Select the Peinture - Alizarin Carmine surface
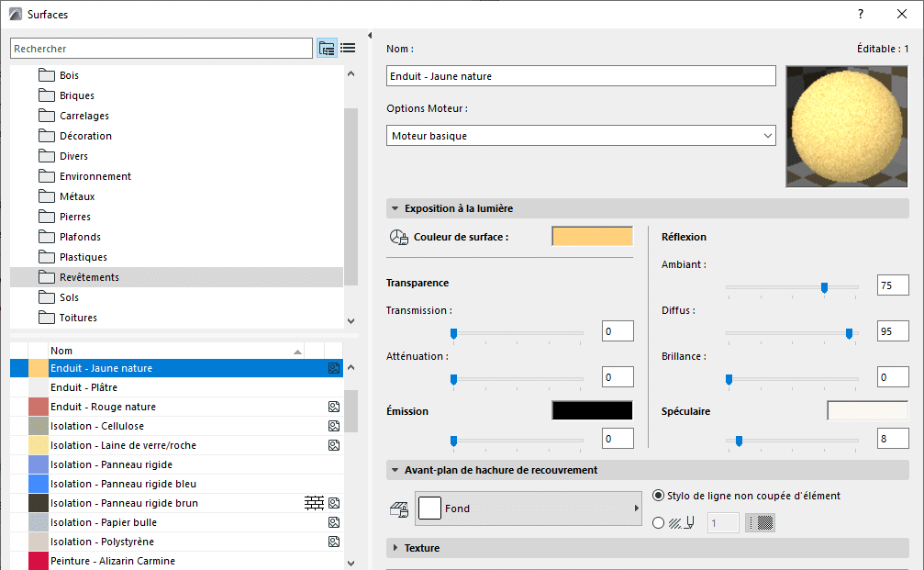 (138, 561)
